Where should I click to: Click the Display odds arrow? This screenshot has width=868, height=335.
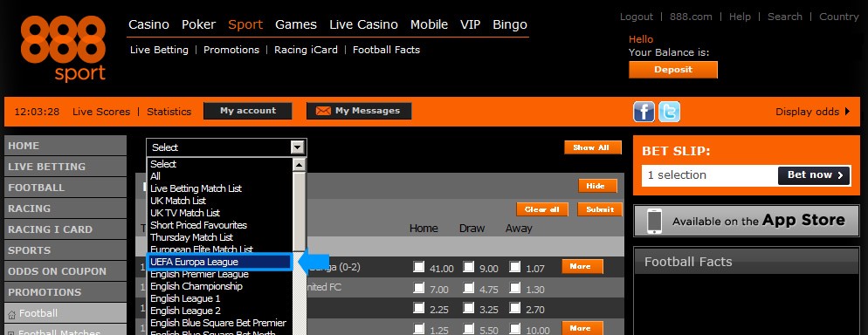(x=847, y=112)
